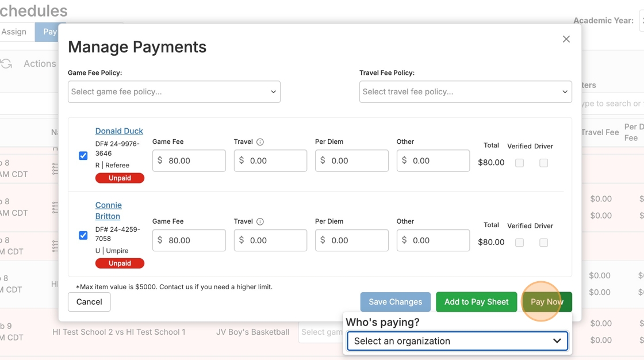The height and width of the screenshot is (360, 644).
Task: Click the Travel info icon for Connie Britton
Action: tap(260, 221)
